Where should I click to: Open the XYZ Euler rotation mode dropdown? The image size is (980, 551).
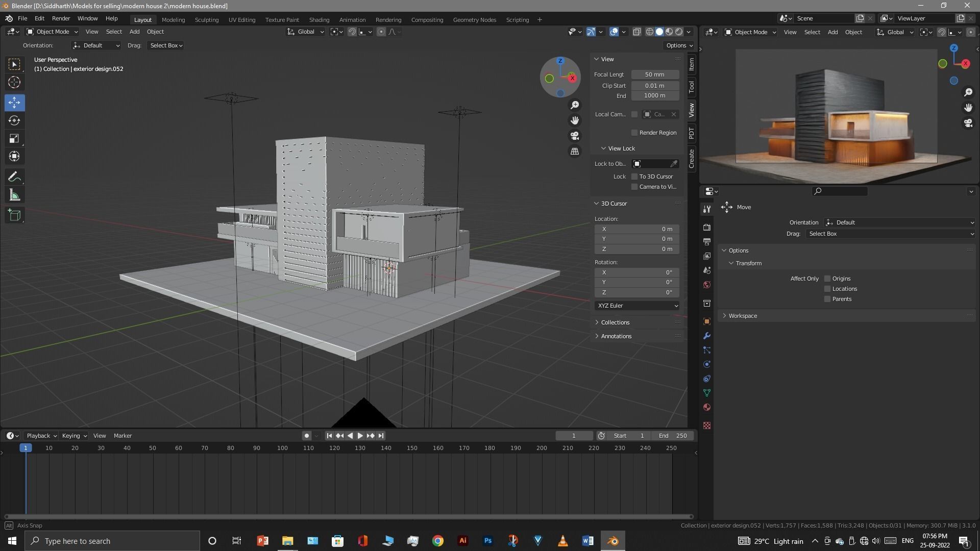(637, 306)
